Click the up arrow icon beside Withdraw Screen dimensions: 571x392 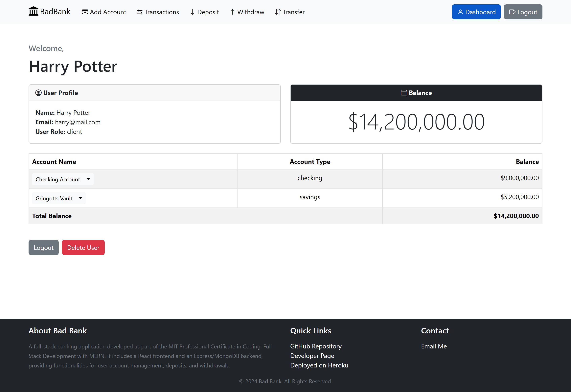click(232, 12)
